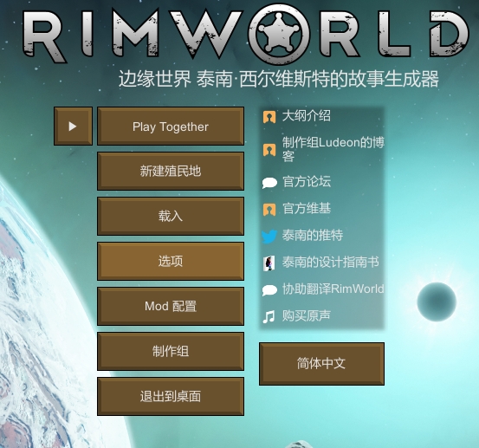Open the 制作组Ludeon的博客 link
The width and height of the screenshot is (479, 448).
pos(333,149)
